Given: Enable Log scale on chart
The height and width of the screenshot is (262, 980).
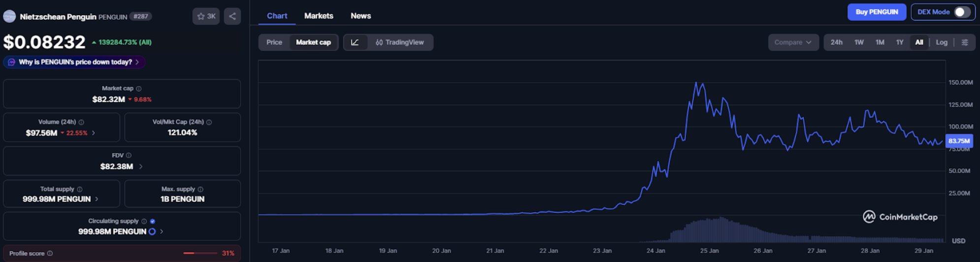Looking at the screenshot, I should [x=941, y=42].
